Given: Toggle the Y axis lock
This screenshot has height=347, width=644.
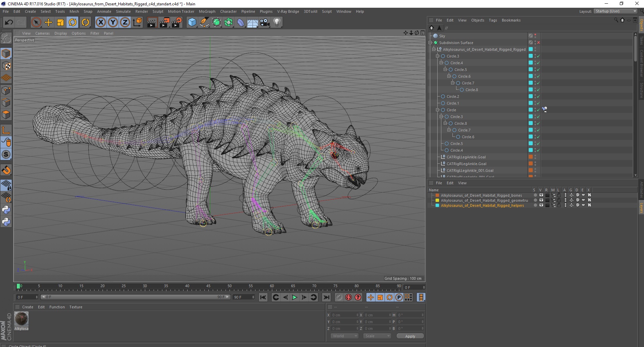Looking at the screenshot, I should click(x=113, y=23).
